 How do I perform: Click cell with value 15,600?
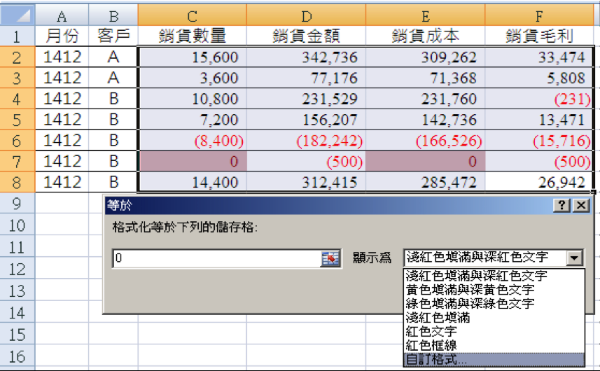tap(192, 57)
